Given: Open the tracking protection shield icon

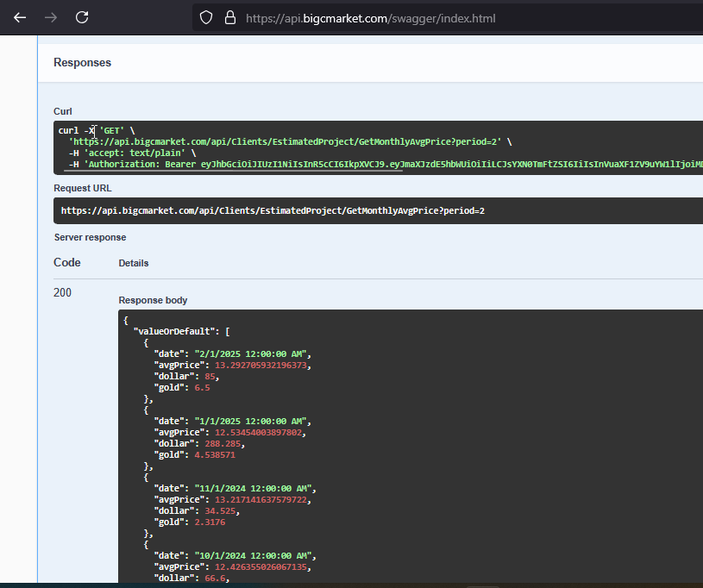Looking at the screenshot, I should pyautogui.click(x=205, y=17).
